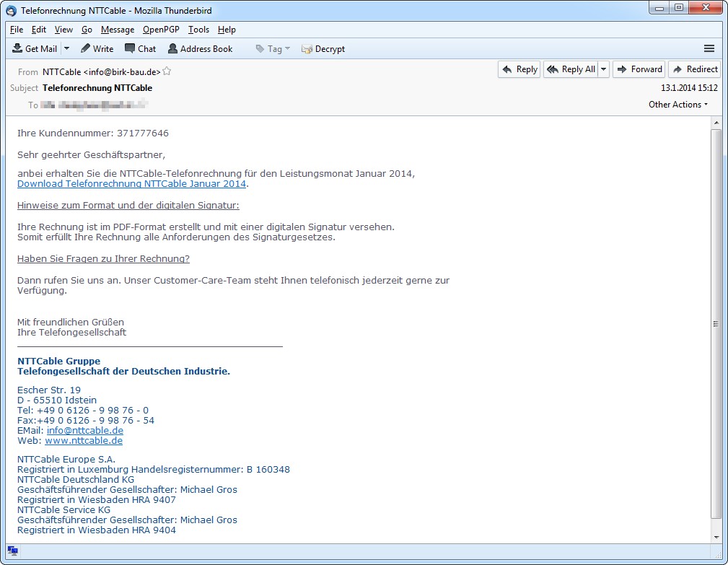The height and width of the screenshot is (565, 728).
Task: Click the message vertical scrollbar thumb
Action: click(x=716, y=323)
